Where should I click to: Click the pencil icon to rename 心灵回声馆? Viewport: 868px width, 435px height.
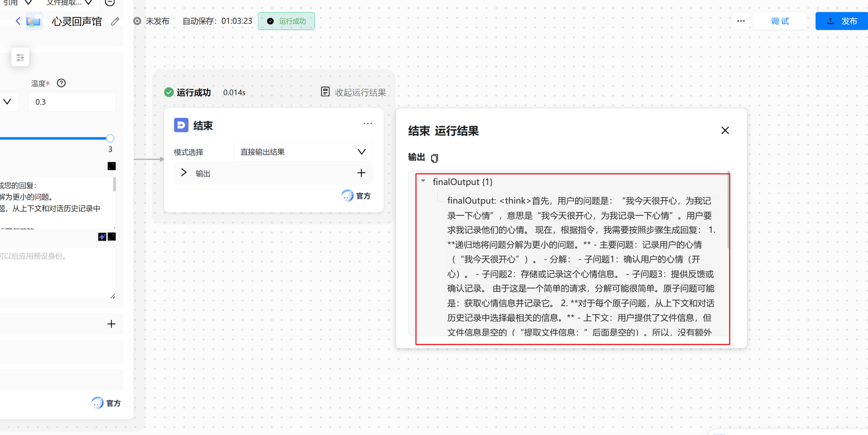115,21
